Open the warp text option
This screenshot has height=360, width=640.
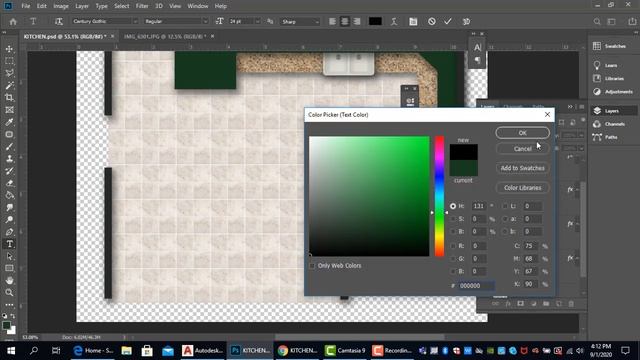pos(394,21)
